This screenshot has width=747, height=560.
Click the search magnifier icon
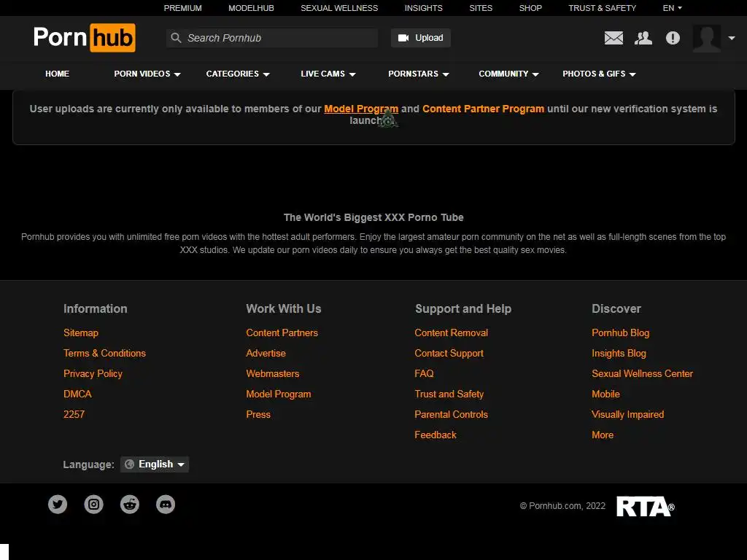point(176,38)
